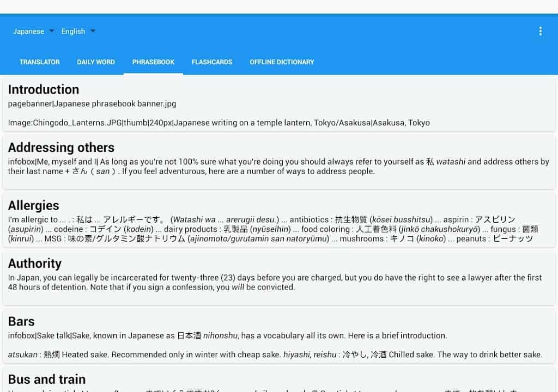Open the Japanese source language dropdown
This screenshot has height=392, width=558.
(x=33, y=31)
